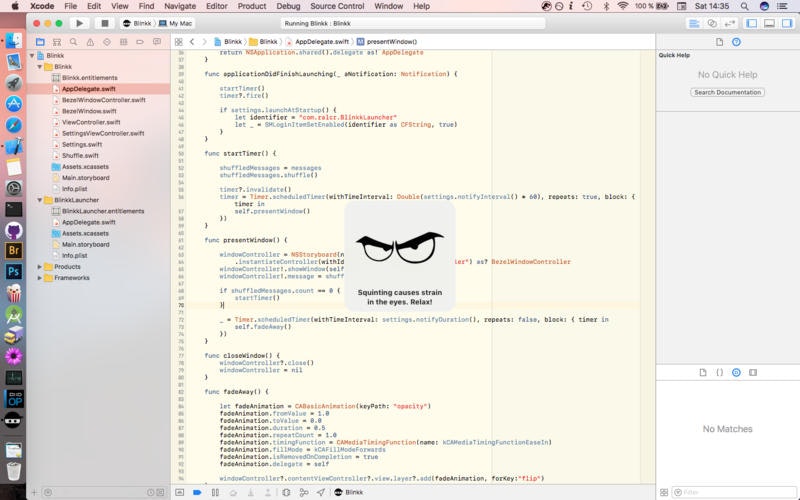This screenshot has height=500, width=800.
Task: Collapse the Blinkk group folder
Action: click(x=40, y=67)
